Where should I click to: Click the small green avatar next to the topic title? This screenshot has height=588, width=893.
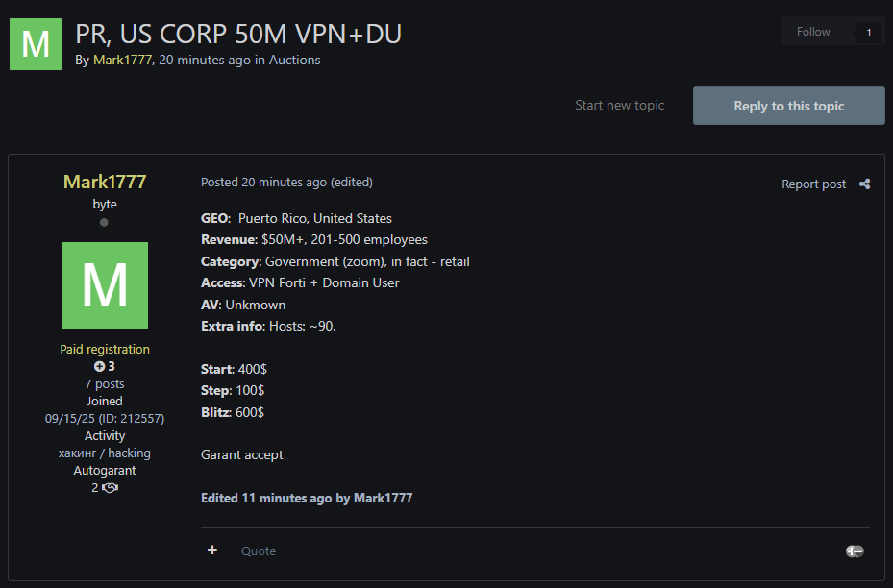[x=36, y=43]
